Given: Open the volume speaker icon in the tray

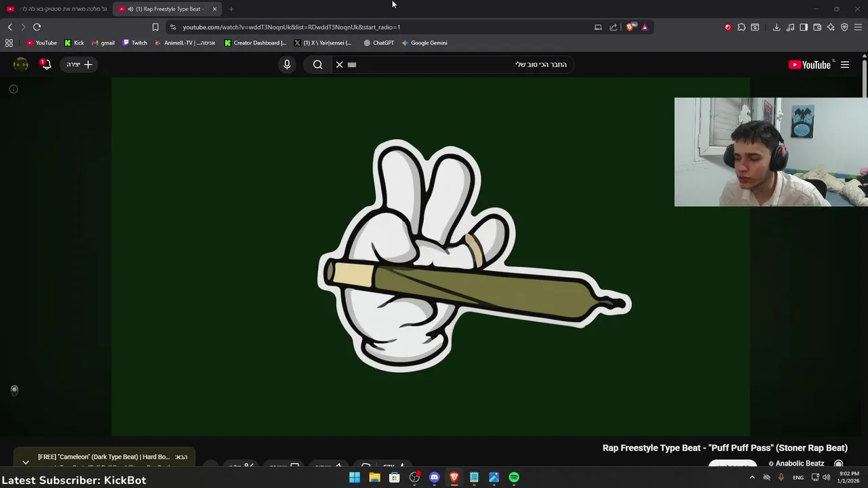Looking at the screenshot, I should coord(826,477).
